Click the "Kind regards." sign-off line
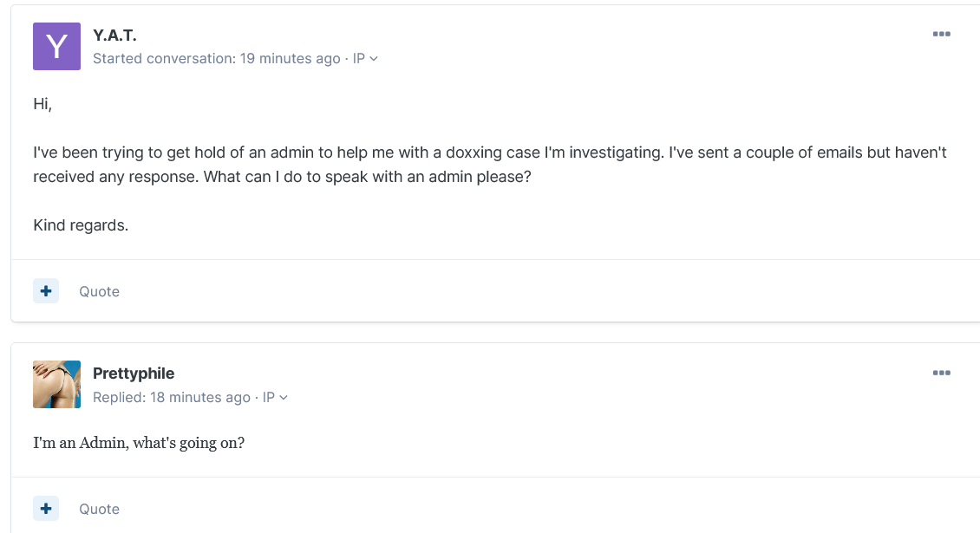The image size is (980, 533). 81,225
